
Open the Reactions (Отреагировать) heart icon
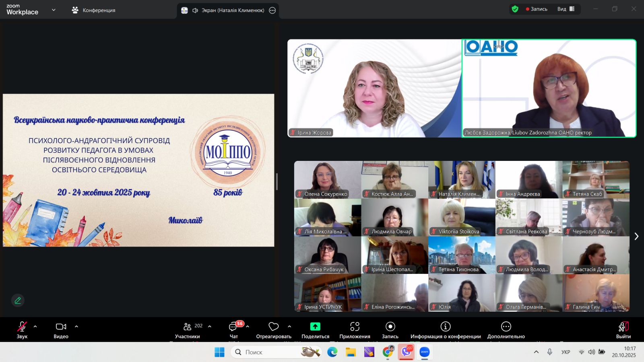[274, 327]
